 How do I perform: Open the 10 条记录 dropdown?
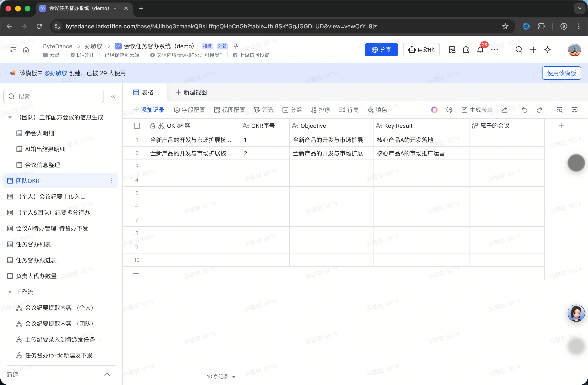pyautogui.click(x=221, y=377)
